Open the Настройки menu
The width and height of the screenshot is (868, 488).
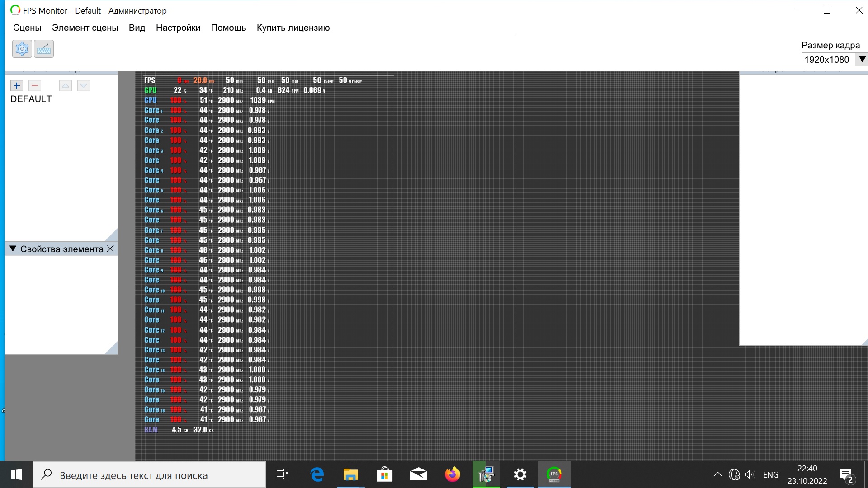178,28
